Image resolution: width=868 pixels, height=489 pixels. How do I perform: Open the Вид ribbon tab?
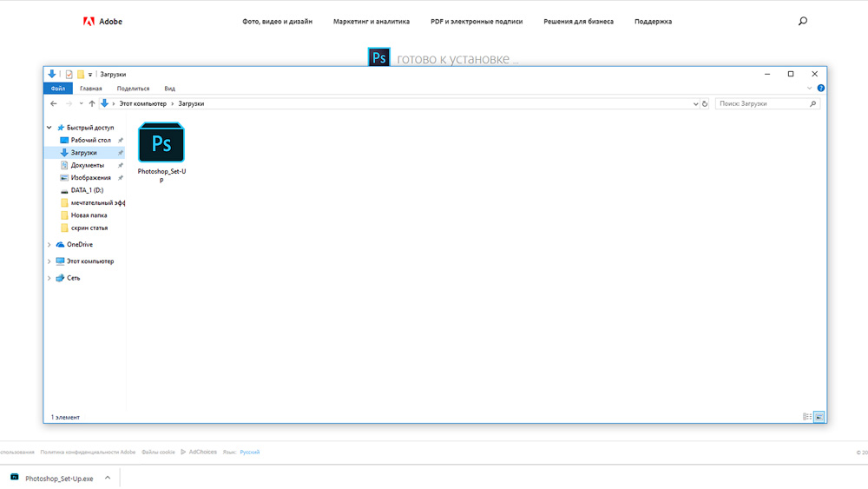tap(169, 89)
